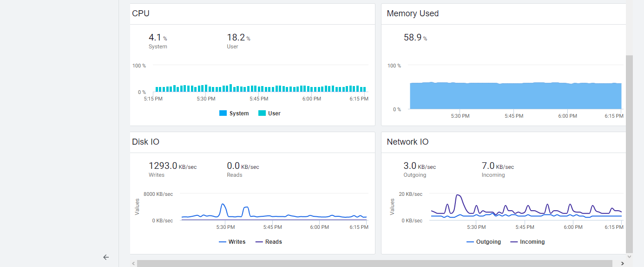
Task: Toggle Outgoing legend in Network IO chart
Action: (x=484, y=242)
